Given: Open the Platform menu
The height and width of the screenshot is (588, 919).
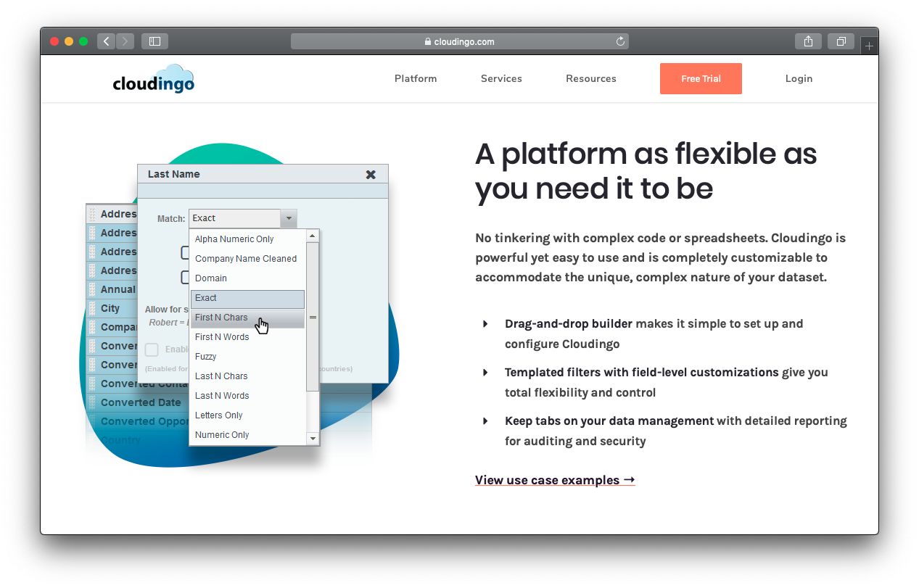Looking at the screenshot, I should coord(416,78).
